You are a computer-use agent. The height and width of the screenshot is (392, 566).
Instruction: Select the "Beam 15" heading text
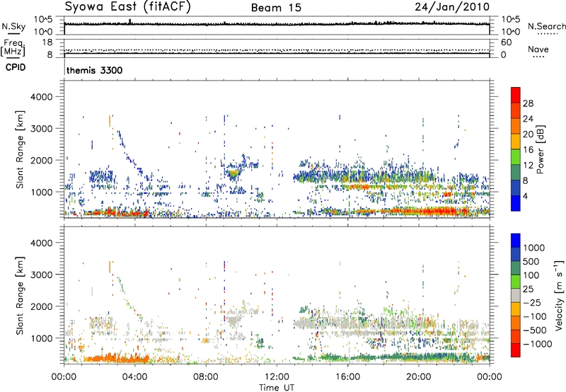click(276, 8)
